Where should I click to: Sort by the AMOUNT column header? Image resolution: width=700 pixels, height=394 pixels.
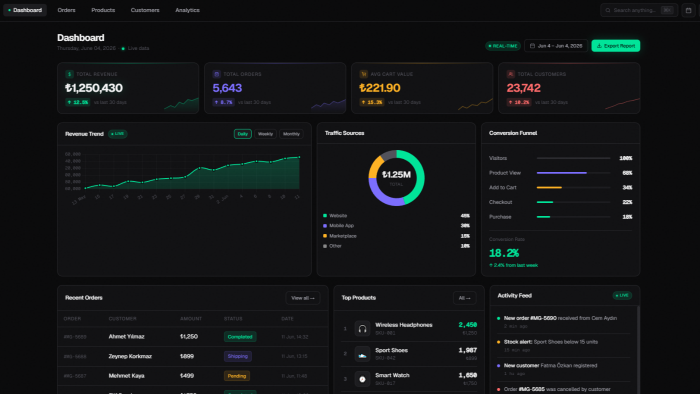click(x=191, y=319)
